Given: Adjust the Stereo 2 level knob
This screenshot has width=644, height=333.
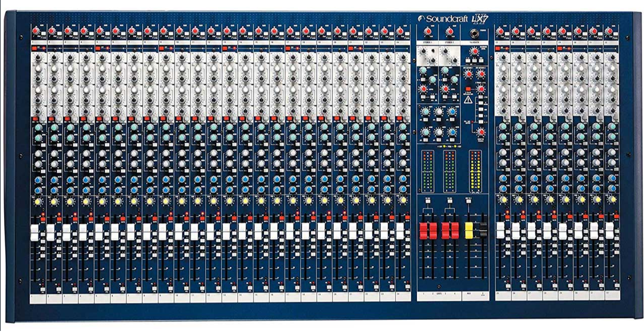Looking at the screenshot, I should coord(445,89).
